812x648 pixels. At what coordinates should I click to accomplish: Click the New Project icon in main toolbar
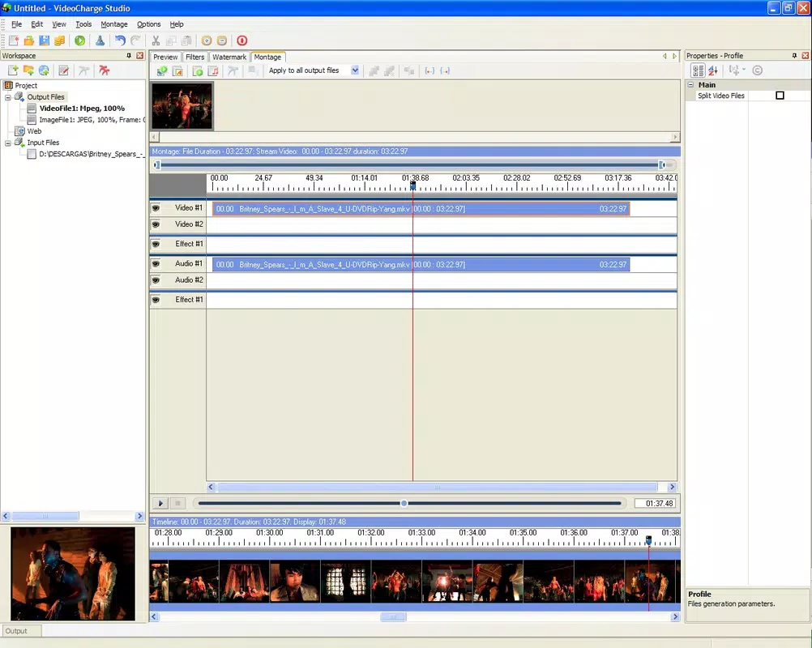click(14, 40)
